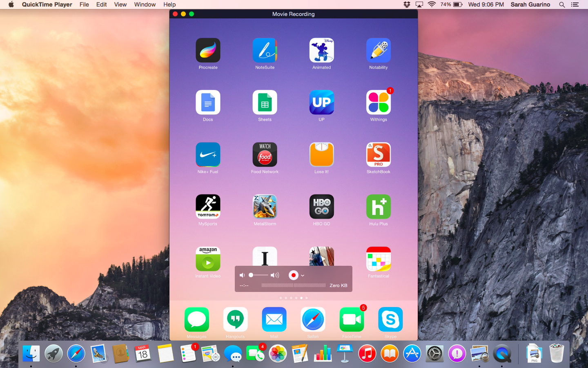The image size is (588, 368).
Task: Open the MetalStorm game
Action: (265, 206)
